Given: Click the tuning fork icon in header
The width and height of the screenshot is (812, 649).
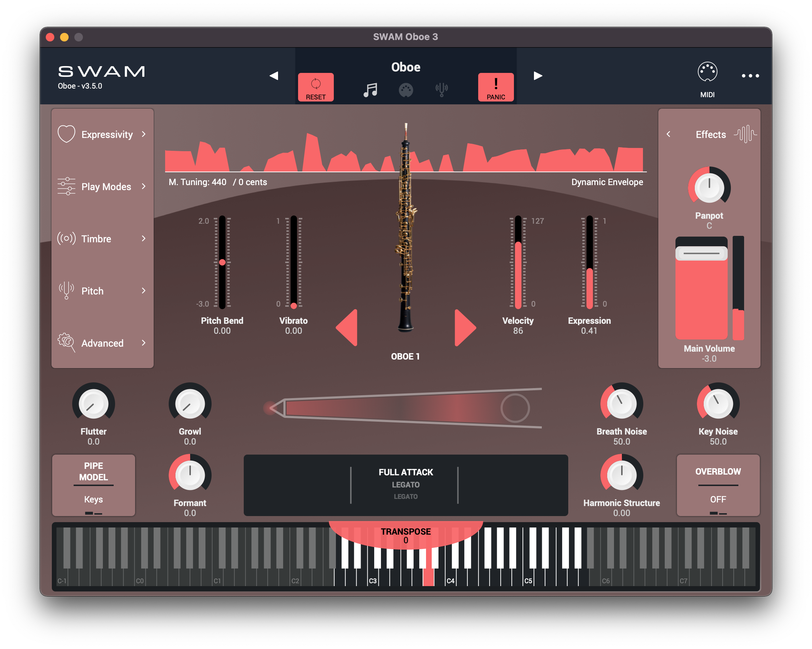Looking at the screenshot, I should tap(441, 90).
